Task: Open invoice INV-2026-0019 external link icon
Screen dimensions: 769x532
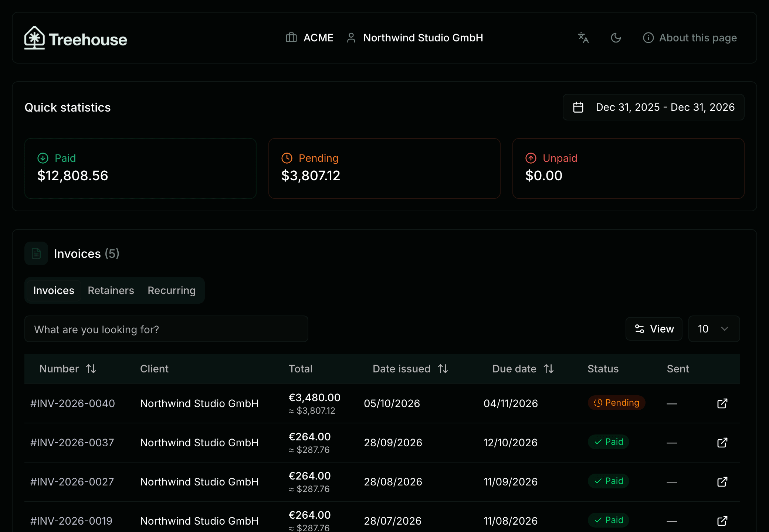Action: [722, 521]
